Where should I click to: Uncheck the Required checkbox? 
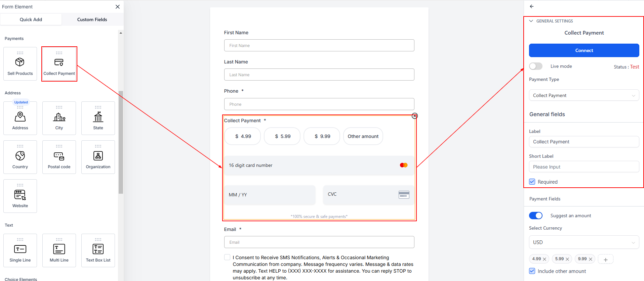click(532, 182)
